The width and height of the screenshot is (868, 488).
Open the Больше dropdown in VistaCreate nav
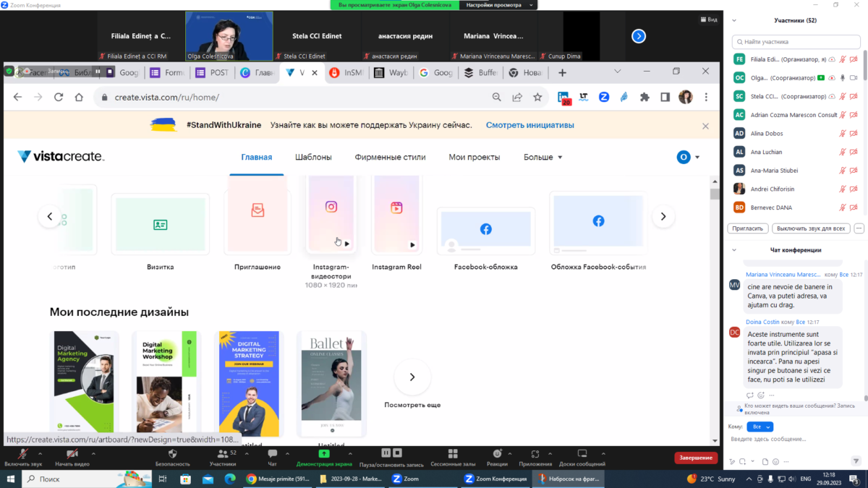click(x=542, y=157)
